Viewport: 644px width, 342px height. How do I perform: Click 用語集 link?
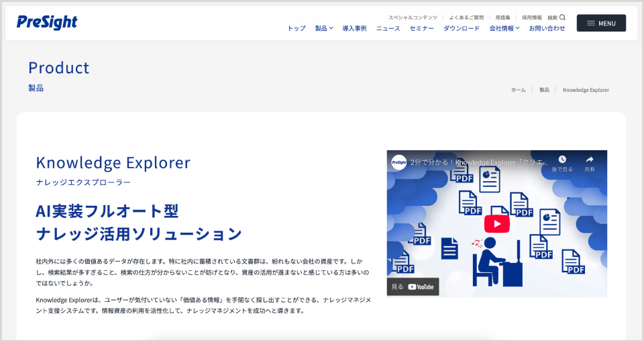(x=502, y=17)
